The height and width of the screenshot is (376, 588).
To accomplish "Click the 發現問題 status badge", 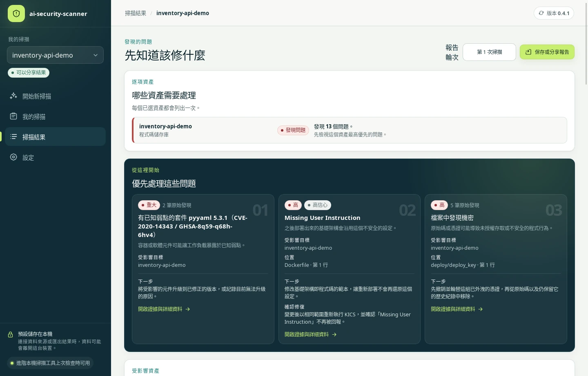I will point(293,130).
